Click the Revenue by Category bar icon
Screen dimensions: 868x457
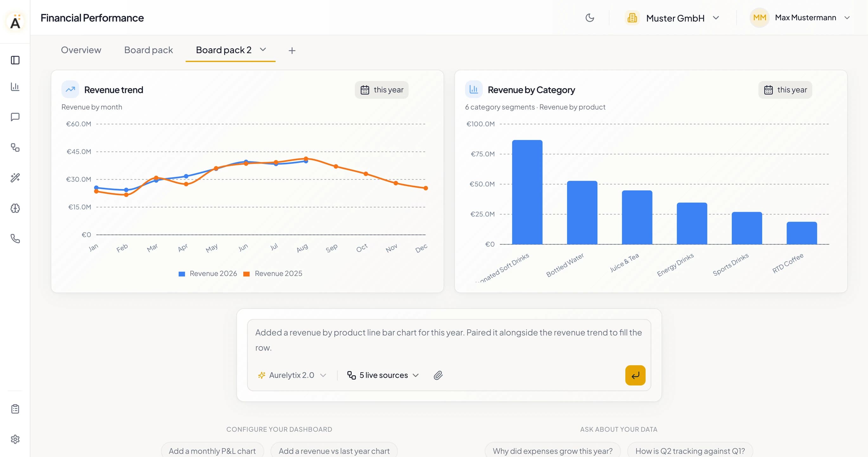click(x=474, y=90)
